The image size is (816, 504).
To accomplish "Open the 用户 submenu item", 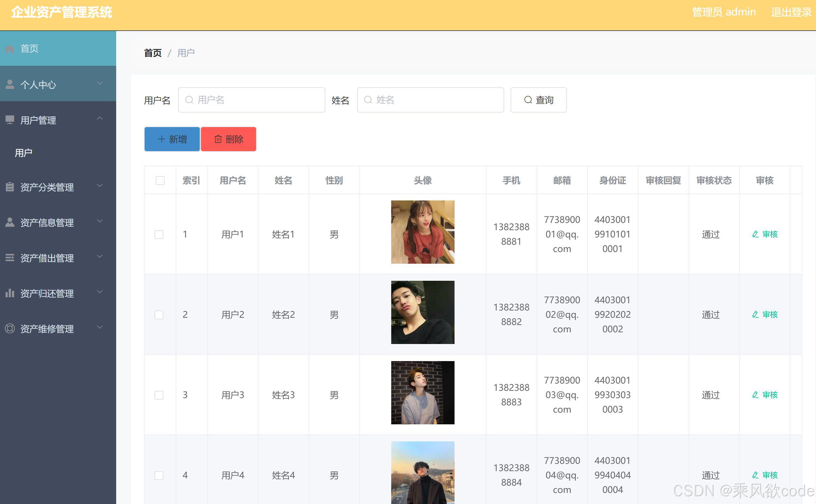I will (x=24, y=153).
